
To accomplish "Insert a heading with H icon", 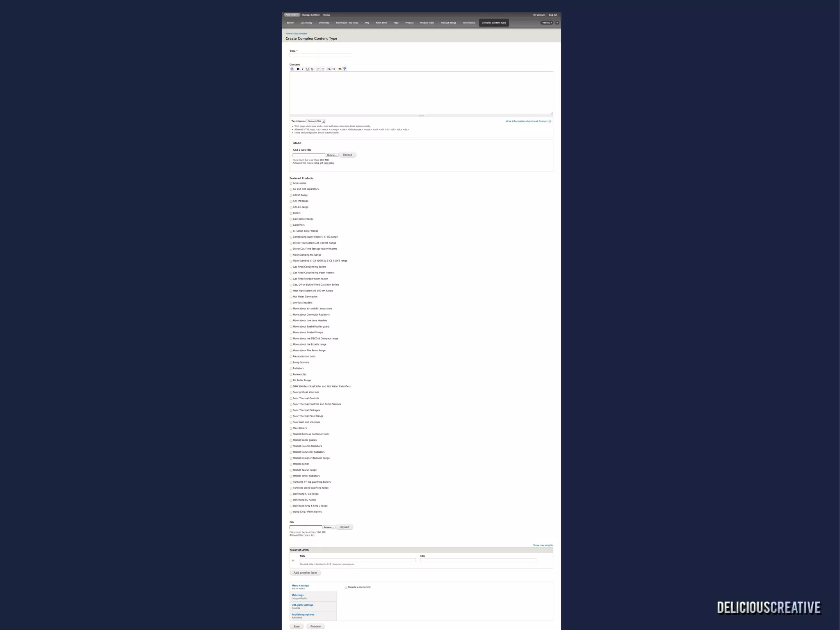I will point(329,69).
